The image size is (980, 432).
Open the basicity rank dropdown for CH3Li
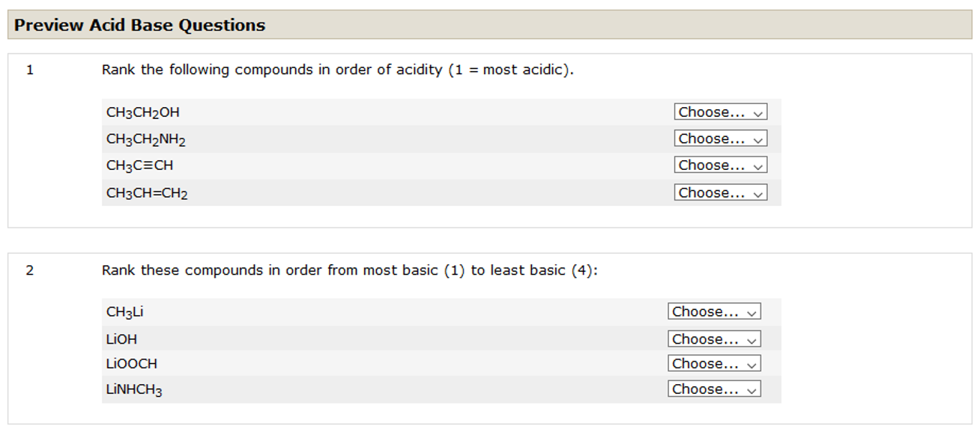pyautogui.click(x=714, y=312)
